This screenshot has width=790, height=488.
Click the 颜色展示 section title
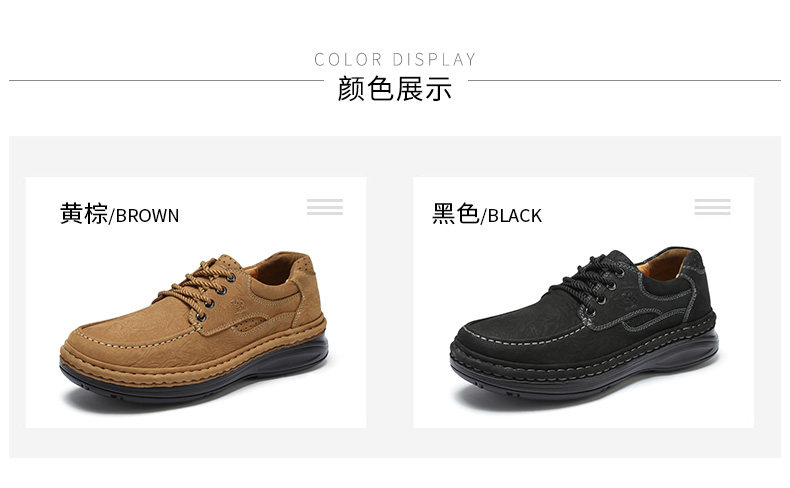click(394, 89)
